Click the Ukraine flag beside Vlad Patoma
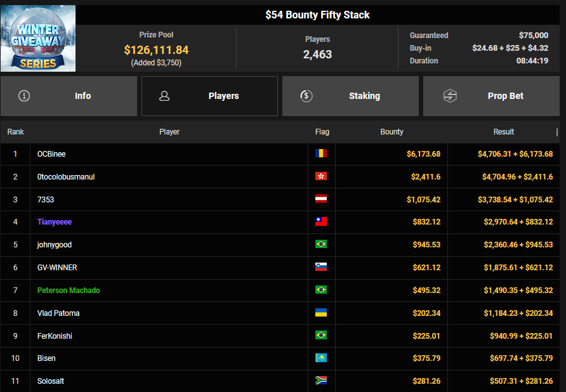 point(321,313)
